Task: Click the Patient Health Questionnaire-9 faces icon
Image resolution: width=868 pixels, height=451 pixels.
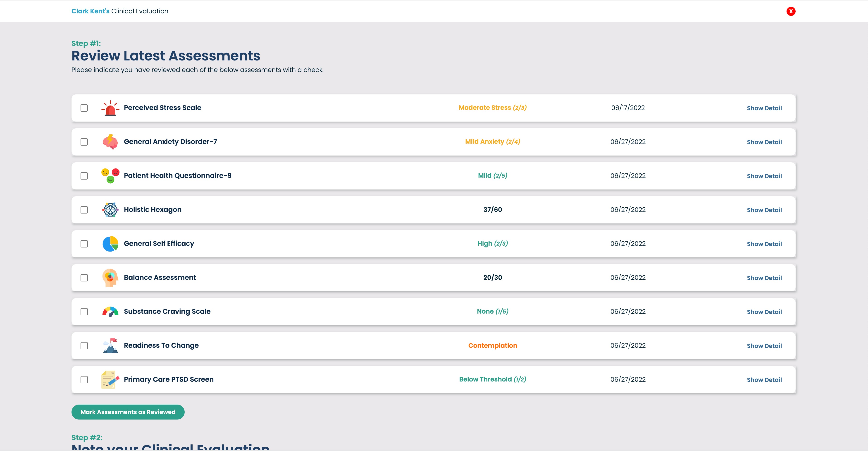Action: tap(110, 176)
